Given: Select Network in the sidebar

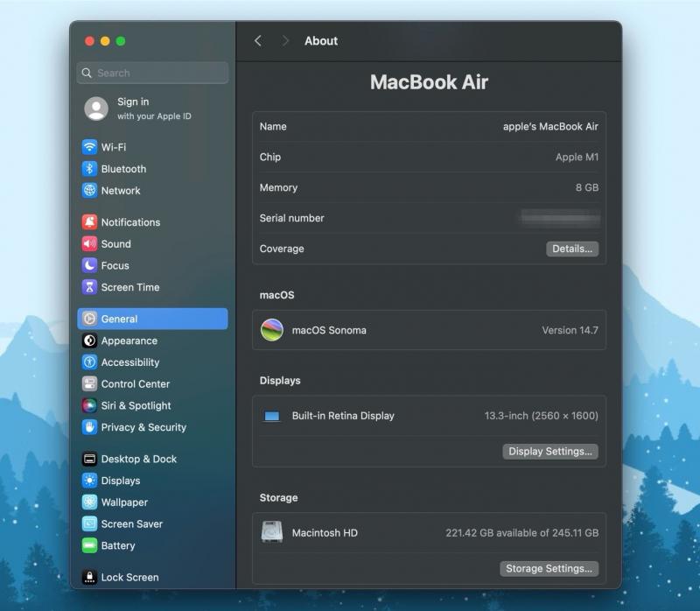Looking at the screenshot, I should pyautogui.click(x=121, y=190).
